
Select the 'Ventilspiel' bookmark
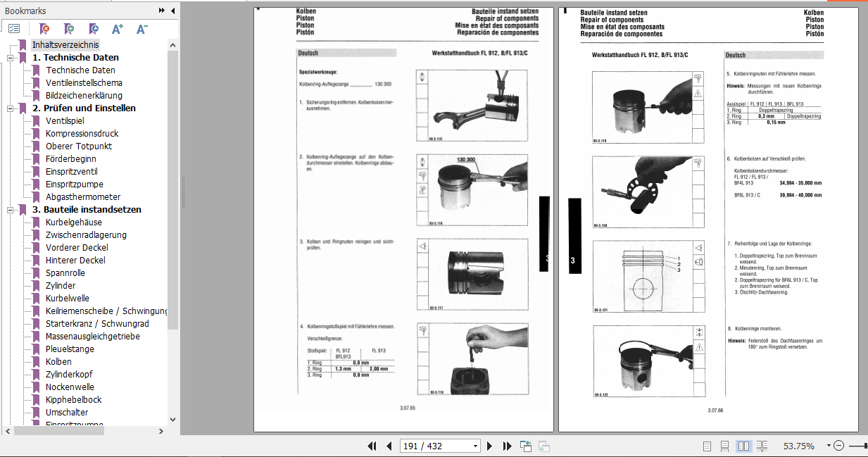pyautogui.click(x=63, y=120)
